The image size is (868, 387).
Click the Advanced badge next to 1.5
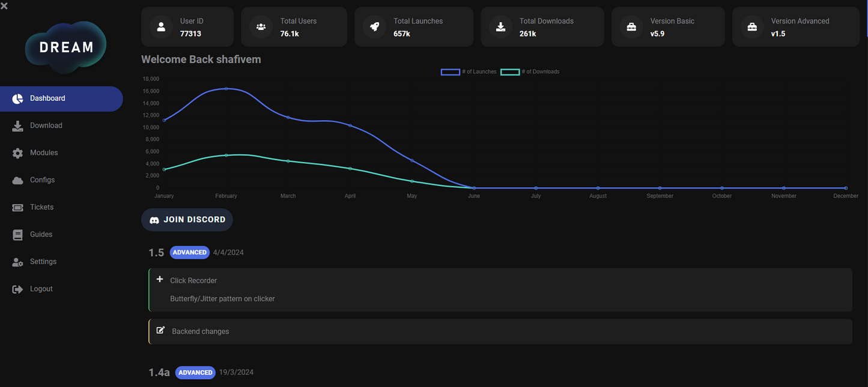(189, 253)
